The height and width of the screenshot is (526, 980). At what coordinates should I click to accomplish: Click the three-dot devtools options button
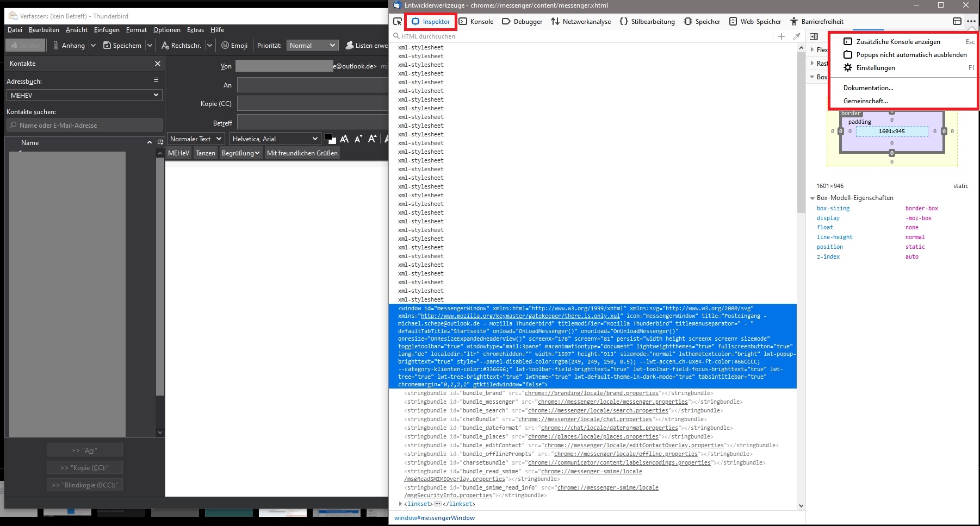coord(971,22)
